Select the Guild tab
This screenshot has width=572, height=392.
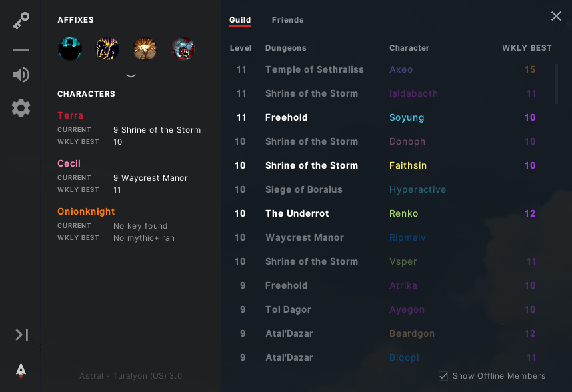click(x=240, y=20)
